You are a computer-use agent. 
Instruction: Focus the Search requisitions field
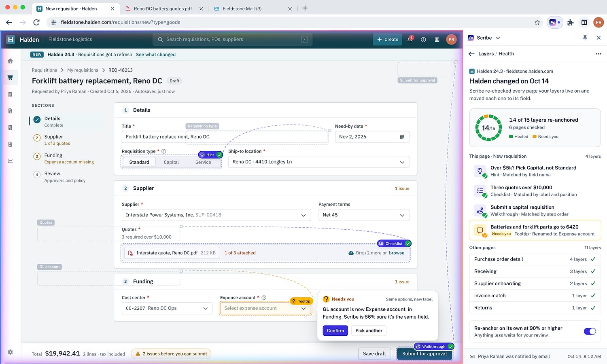(233, 39)
